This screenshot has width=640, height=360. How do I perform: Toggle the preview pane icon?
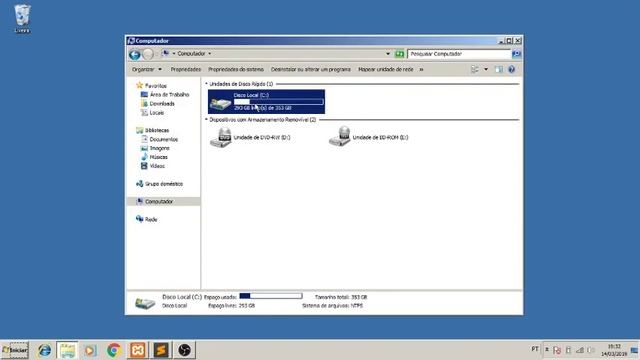tap(499, 69)
